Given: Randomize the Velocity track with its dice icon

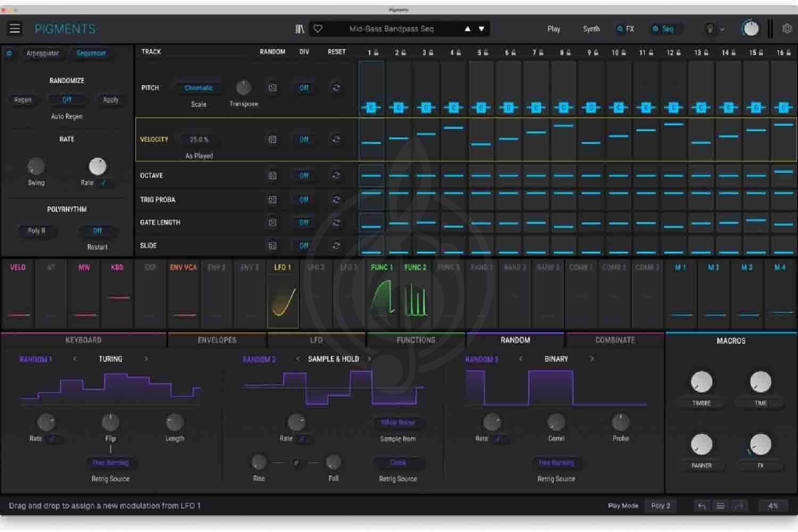Looking at the screenshot, I should (x=272, y=139).
